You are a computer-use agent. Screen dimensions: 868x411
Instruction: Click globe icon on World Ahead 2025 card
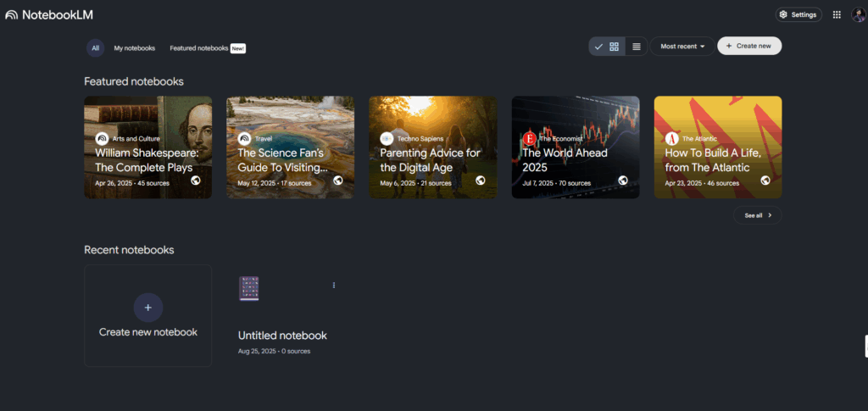[x=623, y=181]
